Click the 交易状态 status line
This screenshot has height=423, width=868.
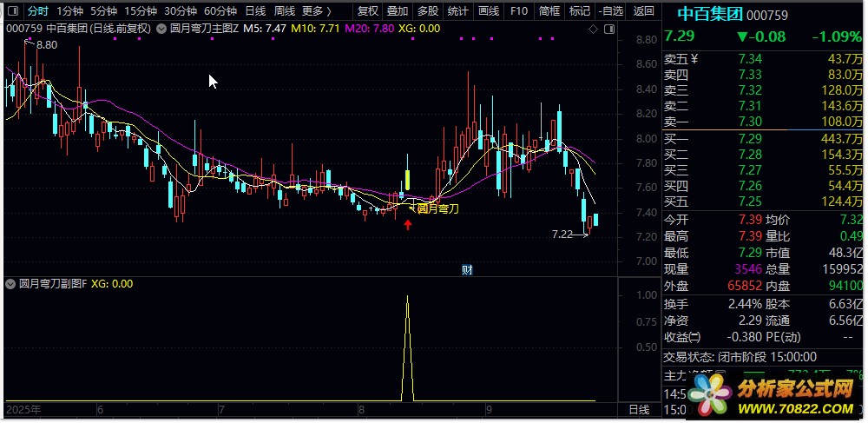pos(740,357)
